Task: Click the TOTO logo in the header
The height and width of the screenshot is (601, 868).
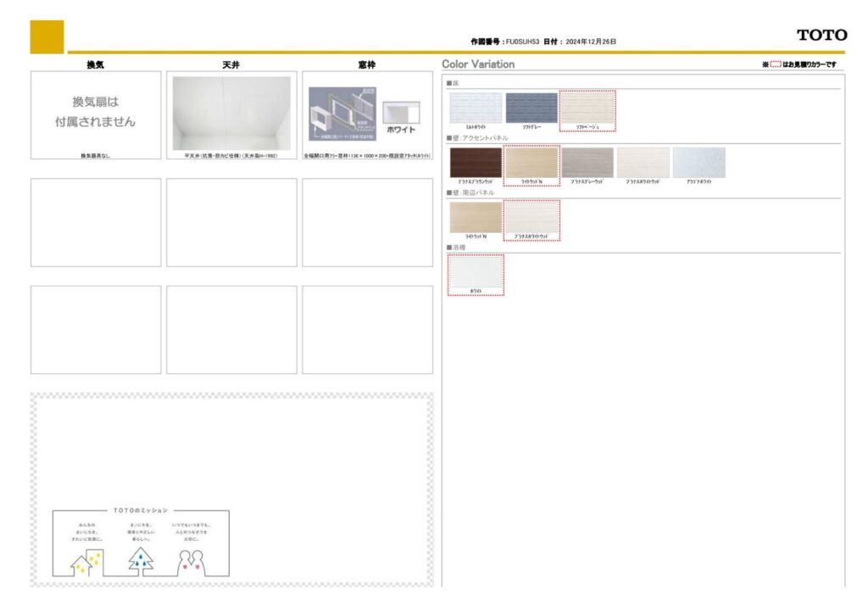Action: (x=821, y=35)
